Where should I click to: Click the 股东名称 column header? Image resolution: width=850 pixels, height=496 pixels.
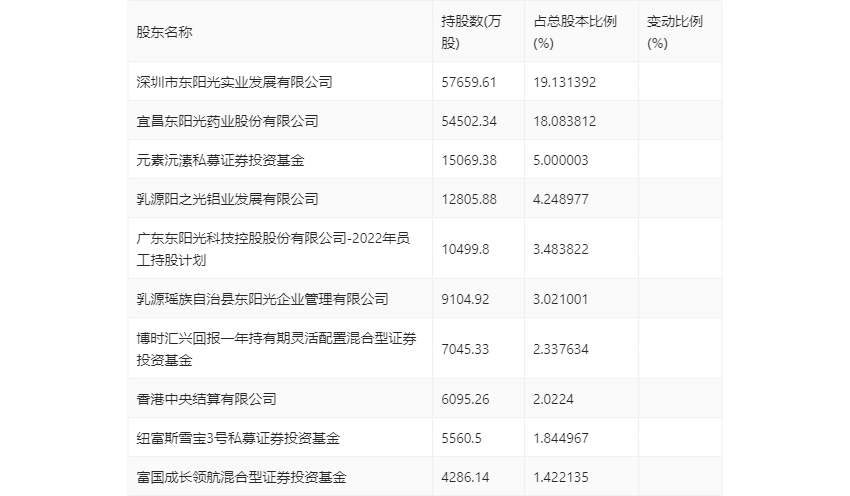pos(164,32)
